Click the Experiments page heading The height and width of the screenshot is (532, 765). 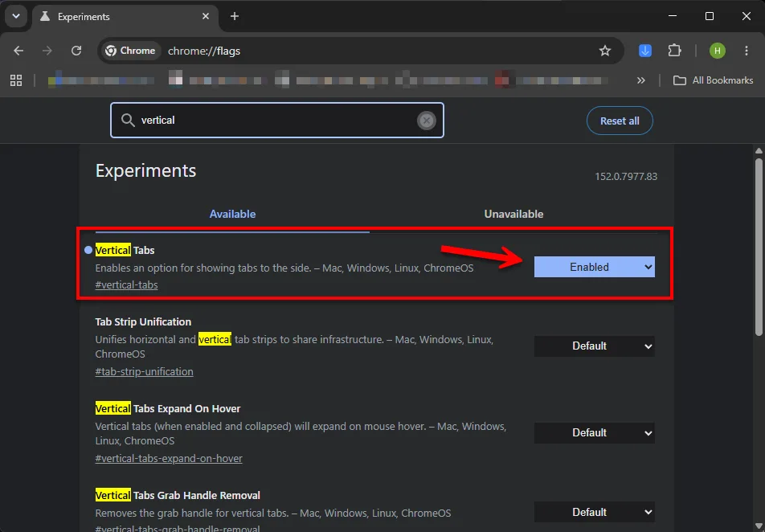(x=146, y=171)
